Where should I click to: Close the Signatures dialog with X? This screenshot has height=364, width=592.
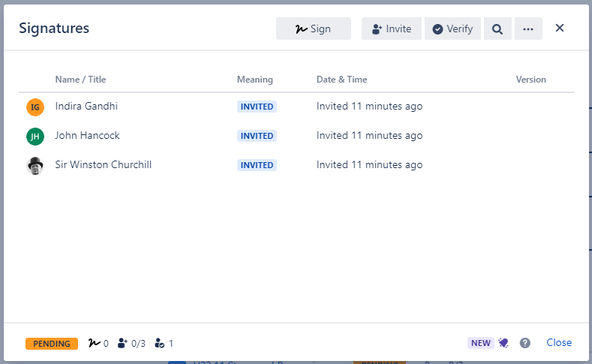point(559,29)
